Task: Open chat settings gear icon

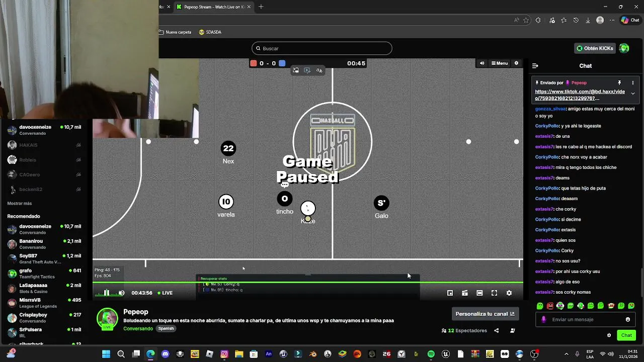Action: click(609, 335)
